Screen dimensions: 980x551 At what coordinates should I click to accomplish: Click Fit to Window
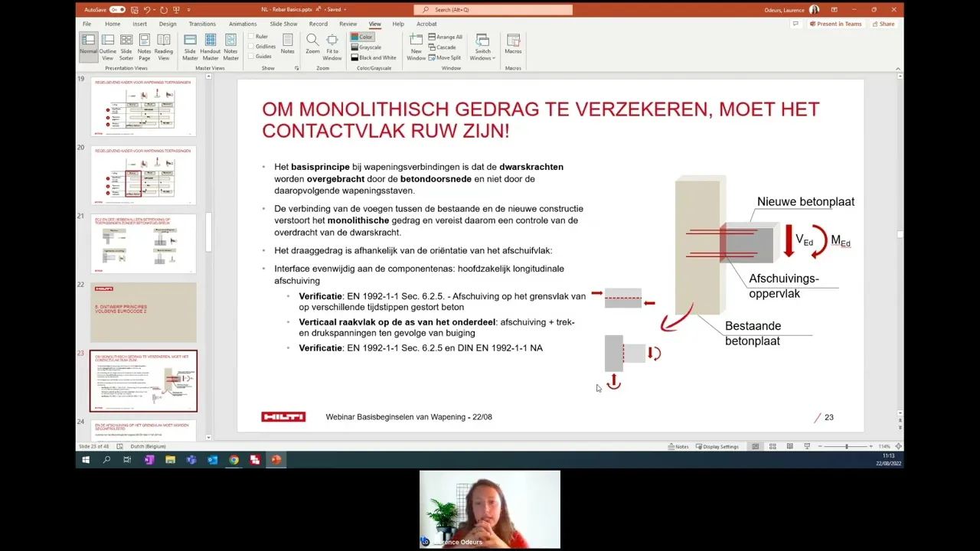332,47
